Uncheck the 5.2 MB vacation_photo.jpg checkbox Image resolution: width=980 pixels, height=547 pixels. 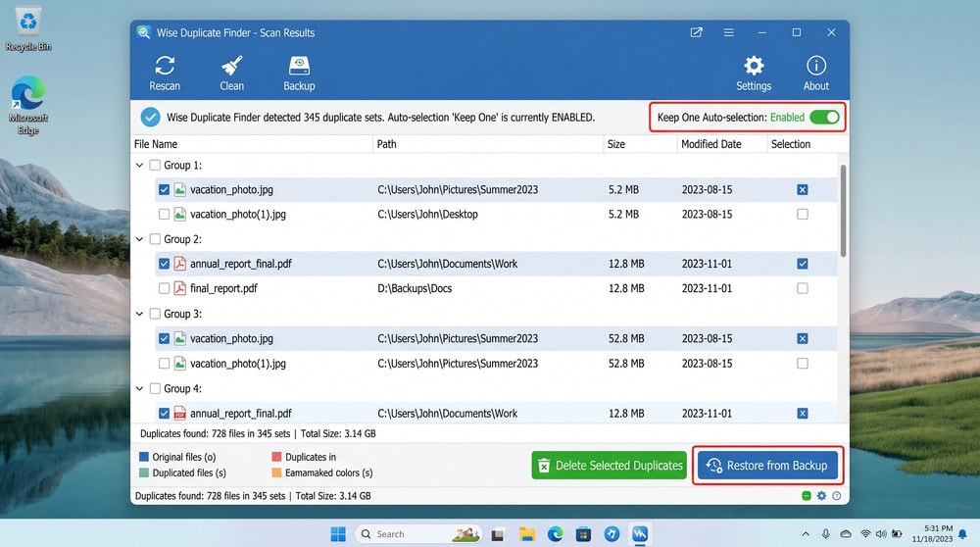(164, 189)
